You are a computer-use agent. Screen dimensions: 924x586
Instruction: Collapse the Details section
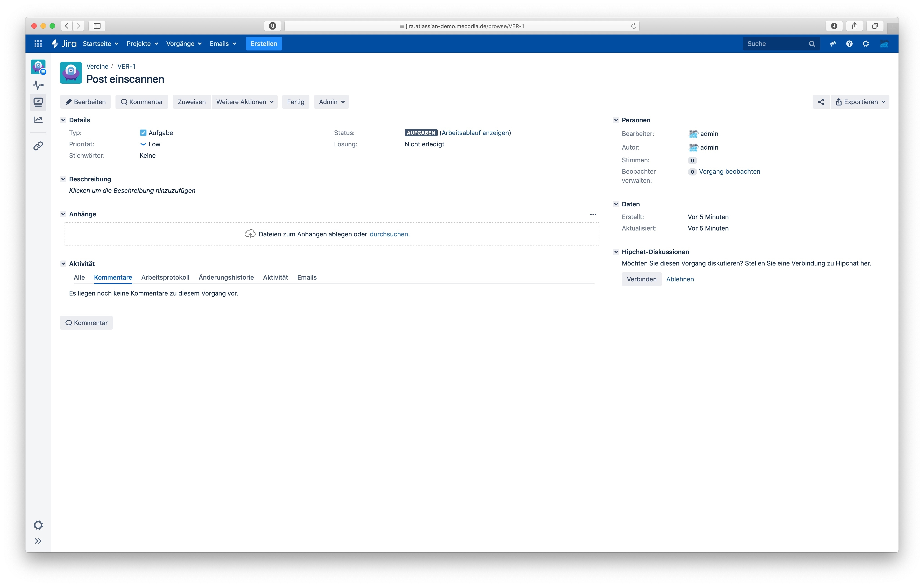click(x=63, y=120)
